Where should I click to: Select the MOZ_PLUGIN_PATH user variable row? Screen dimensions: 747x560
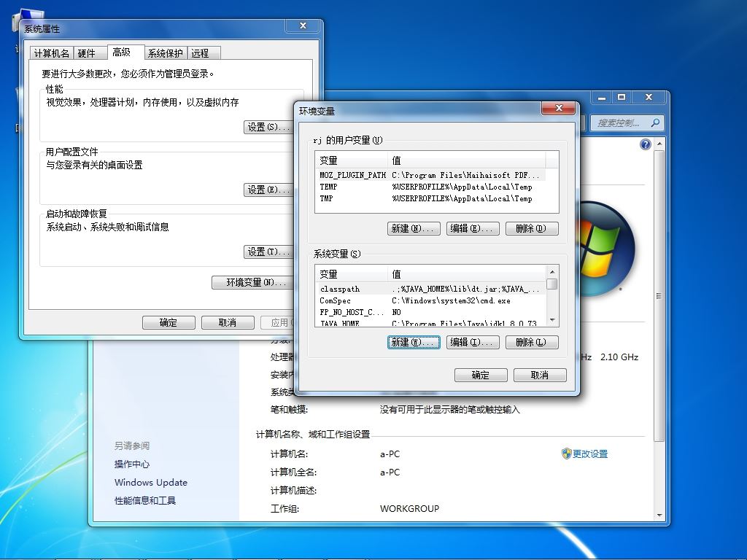click(430, 175)
